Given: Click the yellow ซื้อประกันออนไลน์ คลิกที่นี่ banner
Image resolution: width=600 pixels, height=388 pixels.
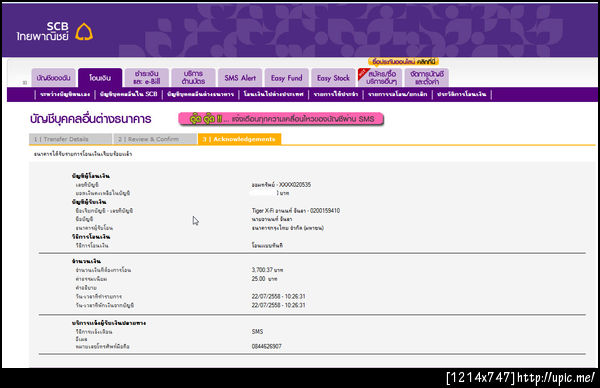Looking at the screenshot, I should [x=403, y=62].
